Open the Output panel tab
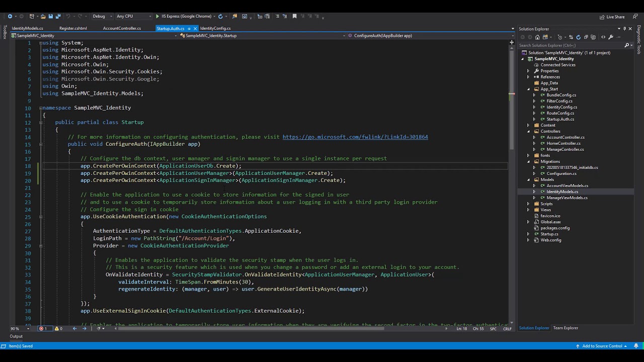The image size is (644, 362). [x=16, y=336]
